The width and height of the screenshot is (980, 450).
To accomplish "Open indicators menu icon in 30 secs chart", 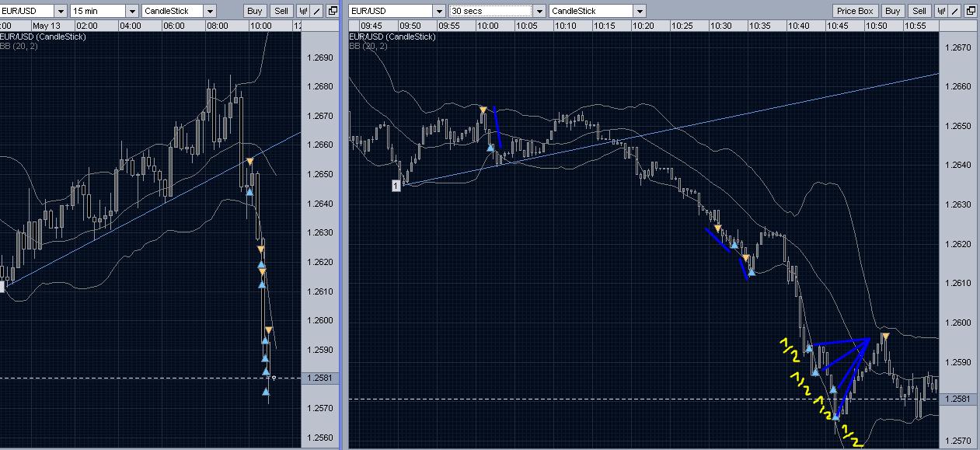I will pyautogui.click(x=941, y=11).
